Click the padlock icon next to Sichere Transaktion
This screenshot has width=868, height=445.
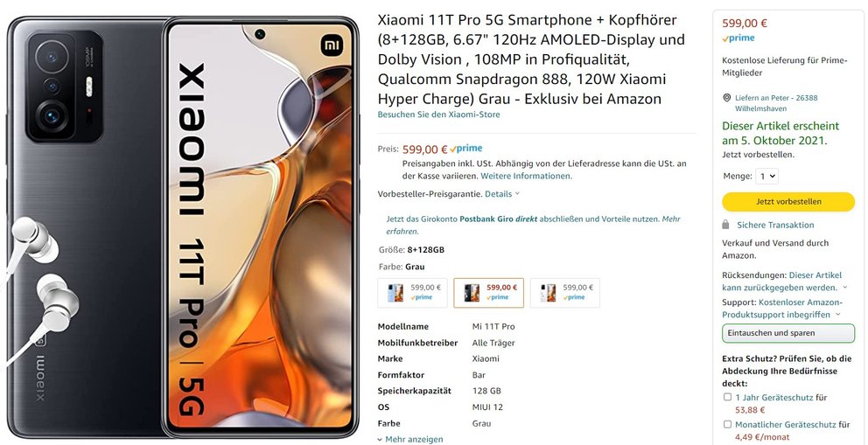coord(725,225)
